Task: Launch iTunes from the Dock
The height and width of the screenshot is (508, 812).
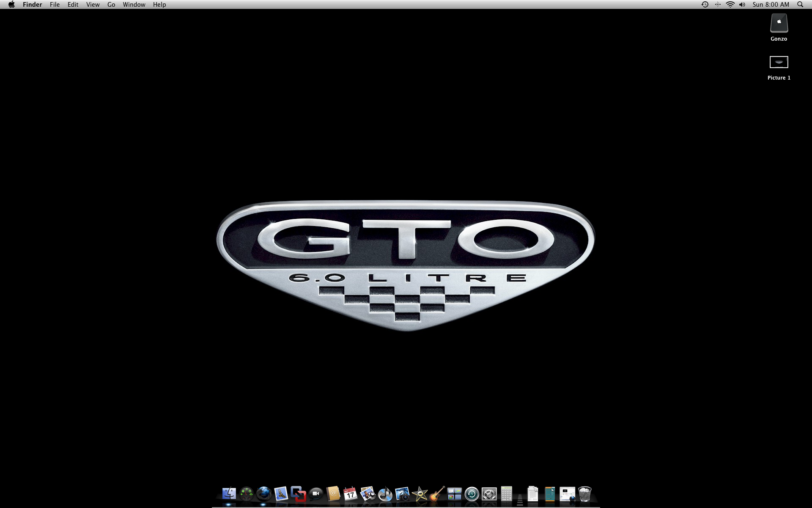Action: coord(385,494)
